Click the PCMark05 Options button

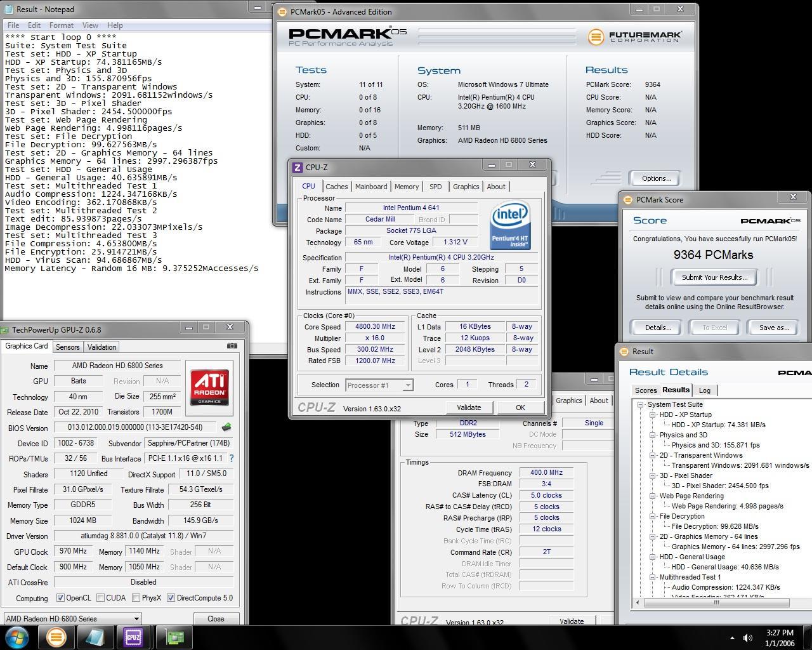click(x=656, y=178)
